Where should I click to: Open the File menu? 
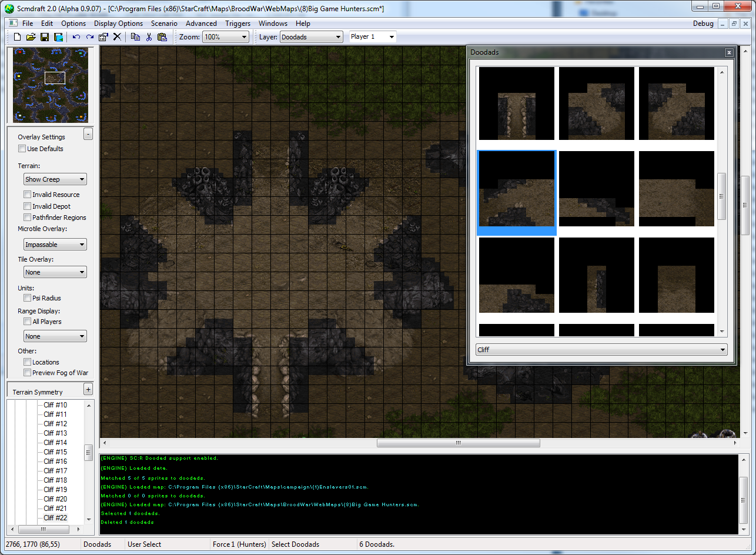click(28, 24)
